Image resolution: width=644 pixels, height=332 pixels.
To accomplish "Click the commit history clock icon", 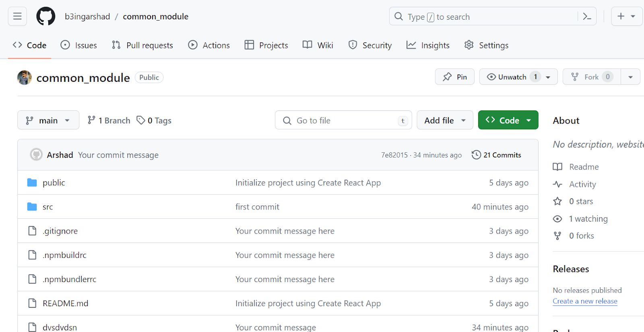I will 476,155.
